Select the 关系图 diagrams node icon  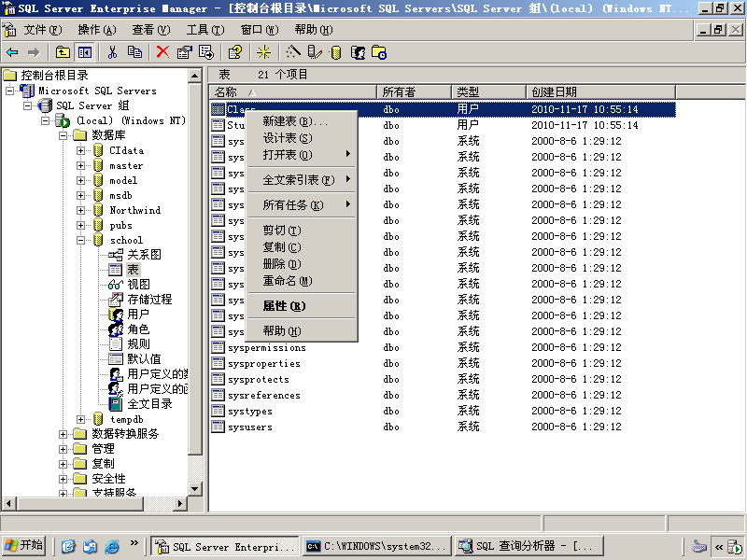[115, 254]
